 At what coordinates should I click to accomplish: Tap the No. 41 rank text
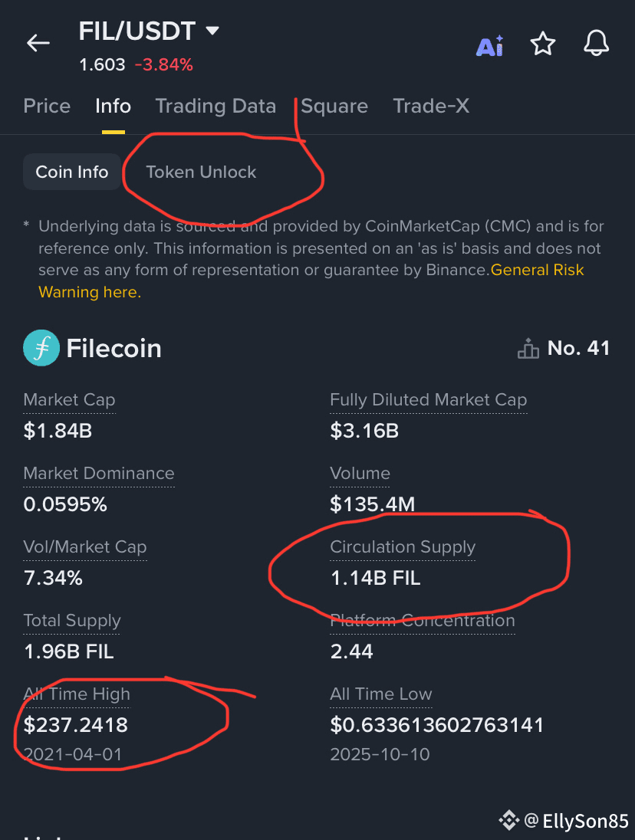579,348
